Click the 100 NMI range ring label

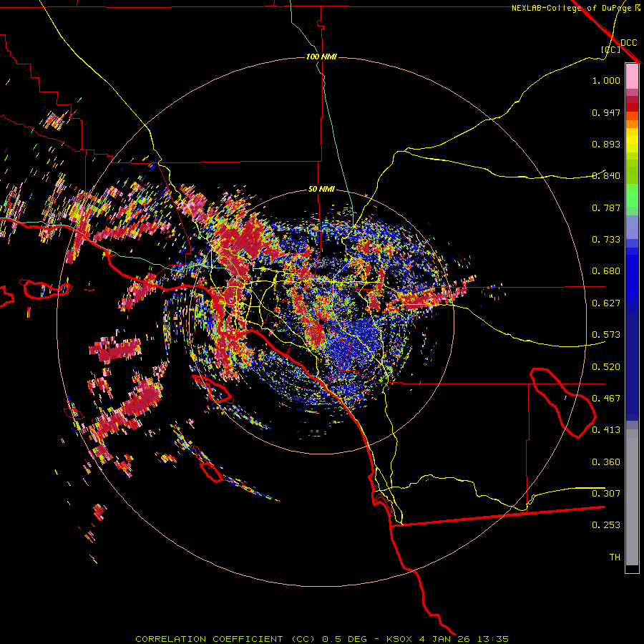321,57
